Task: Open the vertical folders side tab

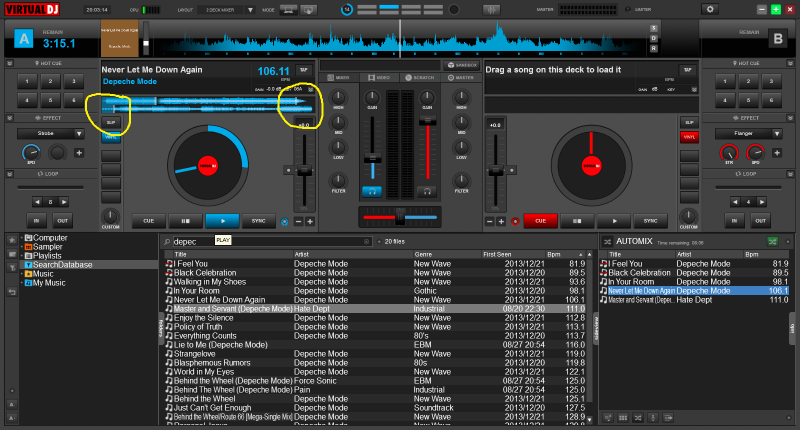Action: tap(161, 328)
